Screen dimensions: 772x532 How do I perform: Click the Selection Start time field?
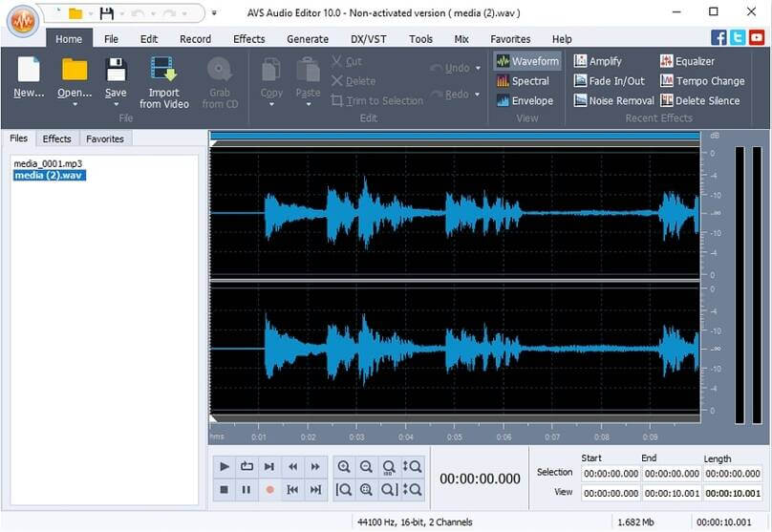tap(611, 474)
